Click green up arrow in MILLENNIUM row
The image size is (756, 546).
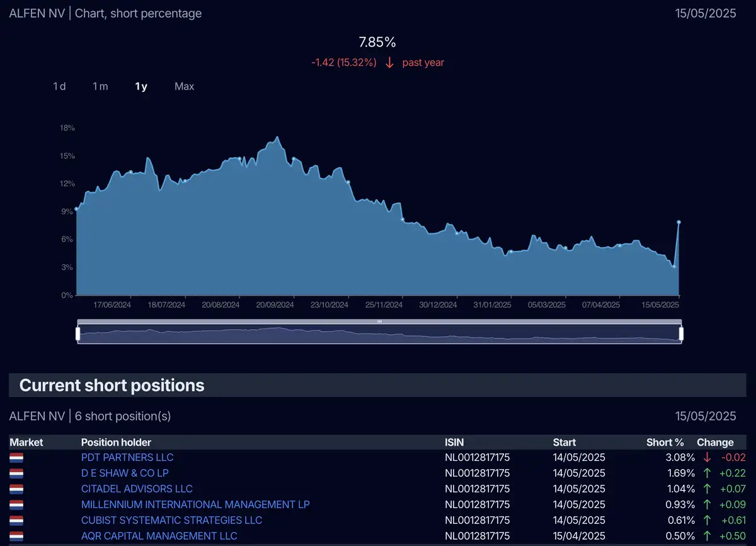pyautogui.click(x=707, y=504)
